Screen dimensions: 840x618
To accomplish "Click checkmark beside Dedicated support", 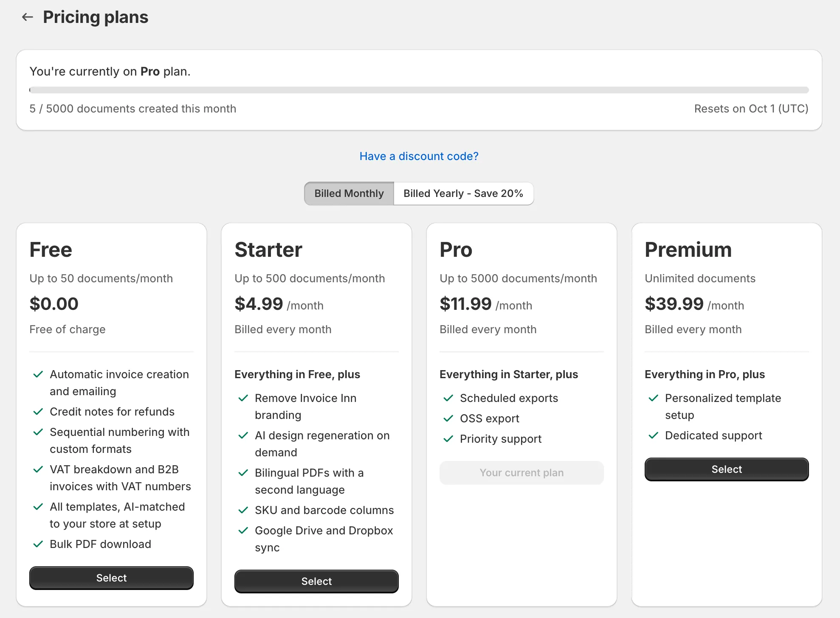I will [654, 435].
